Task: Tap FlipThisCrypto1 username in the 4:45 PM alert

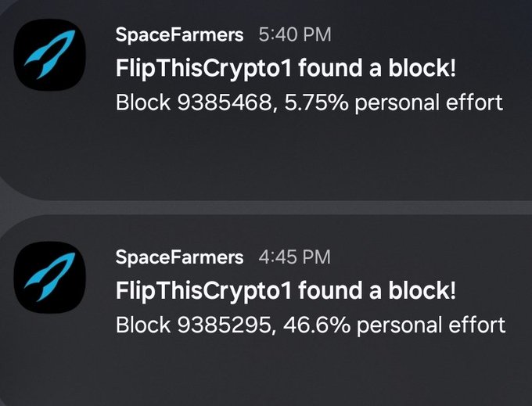Action: pyautogui.click(x=203, y=291)
